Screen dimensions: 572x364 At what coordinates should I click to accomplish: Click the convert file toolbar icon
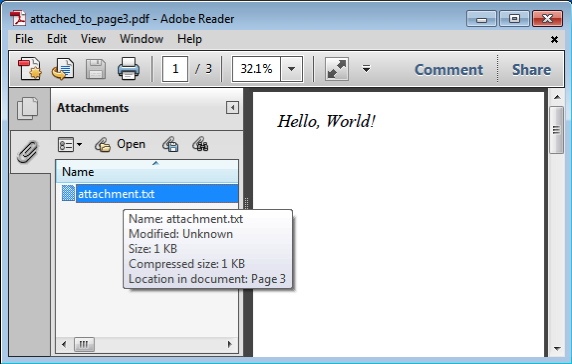click(63, 68)
